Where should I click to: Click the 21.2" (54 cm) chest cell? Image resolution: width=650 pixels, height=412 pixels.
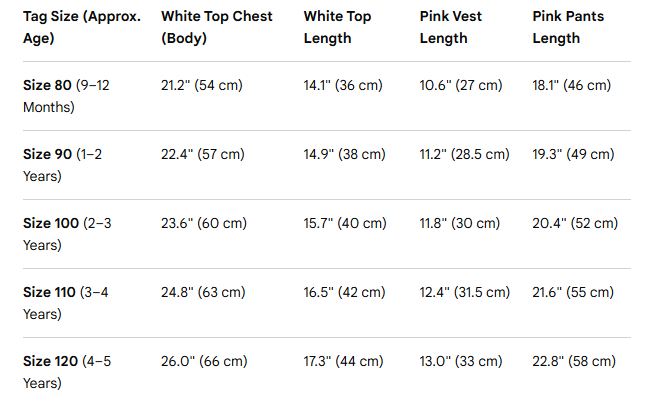point(202,85)
